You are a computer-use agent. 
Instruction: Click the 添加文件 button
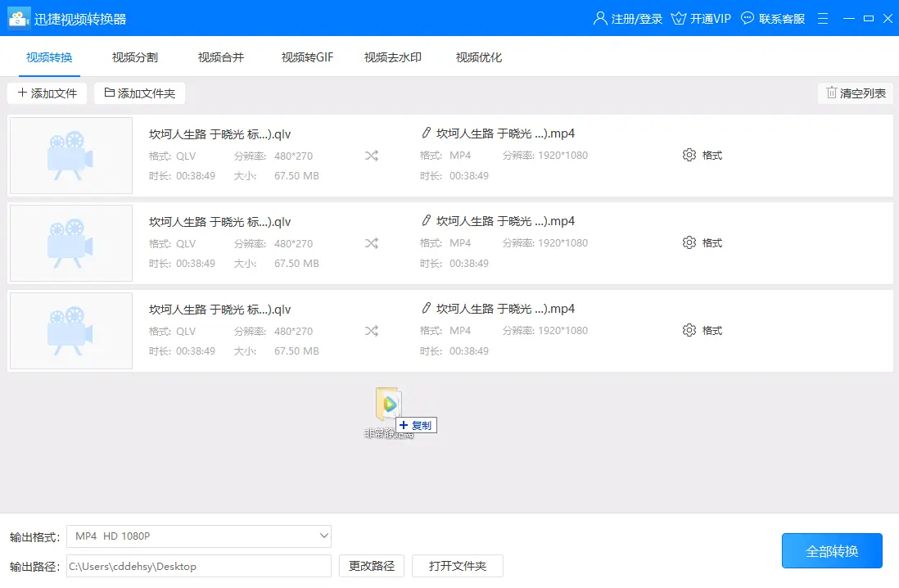pyautogui.click(x=47, y=93)
